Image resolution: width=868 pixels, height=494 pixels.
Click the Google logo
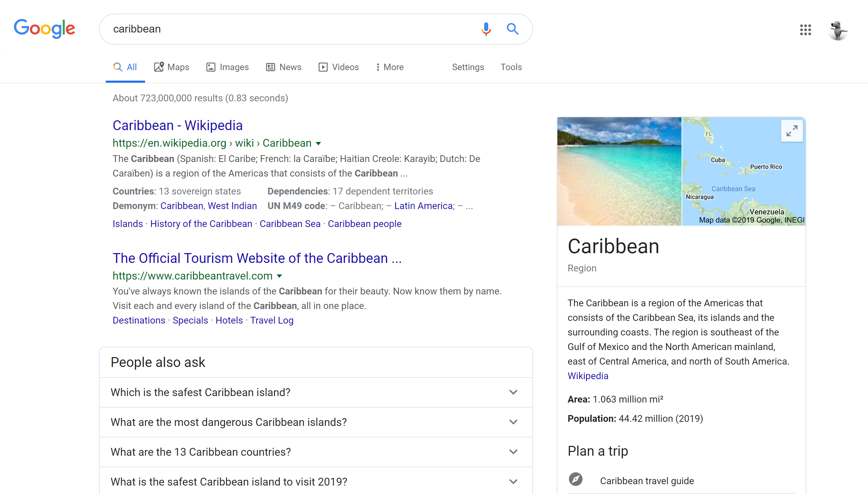(x=44, y=28)
